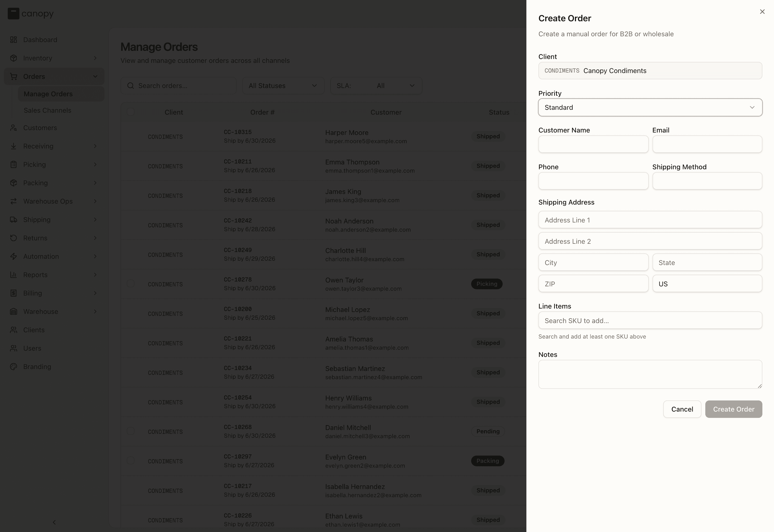The image size is (774, 532).
Task: Expand the Billing menu chevron
Action: [95, 293]
